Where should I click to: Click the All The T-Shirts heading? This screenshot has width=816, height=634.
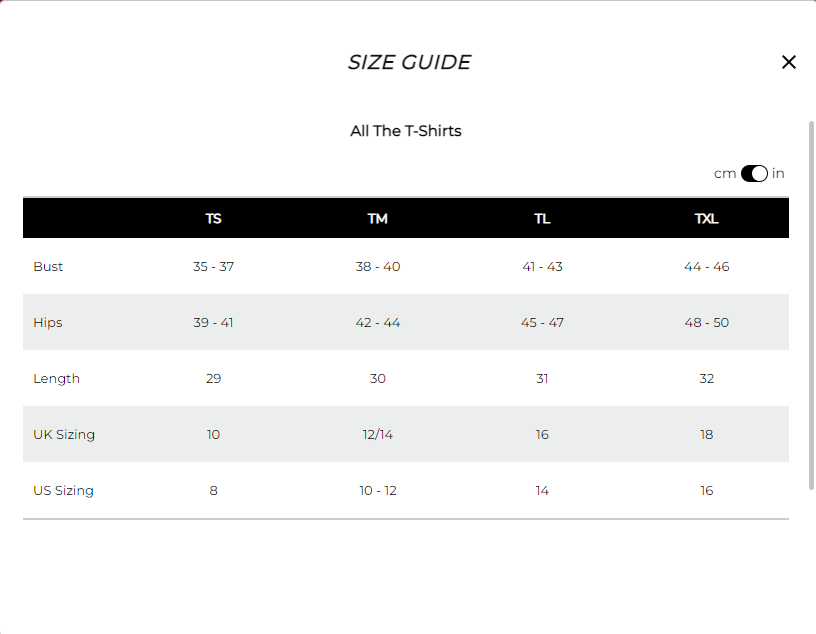coord(406,131)
